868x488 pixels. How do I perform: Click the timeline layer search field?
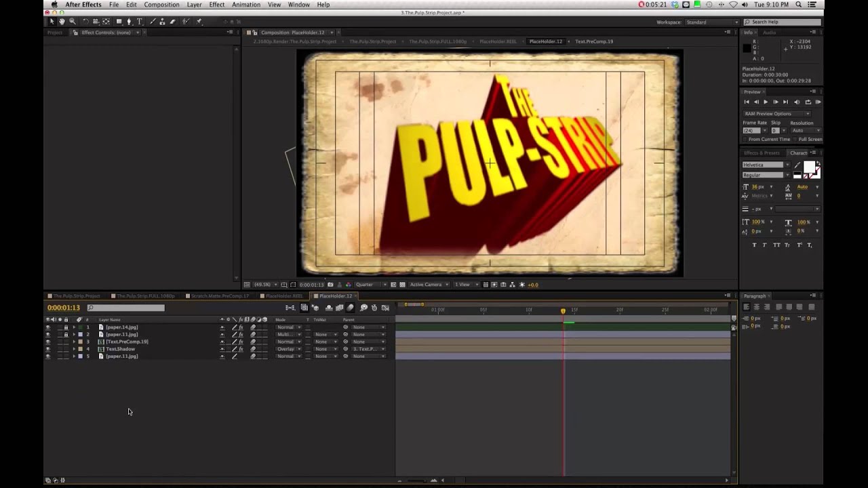[x=126, y=308]
